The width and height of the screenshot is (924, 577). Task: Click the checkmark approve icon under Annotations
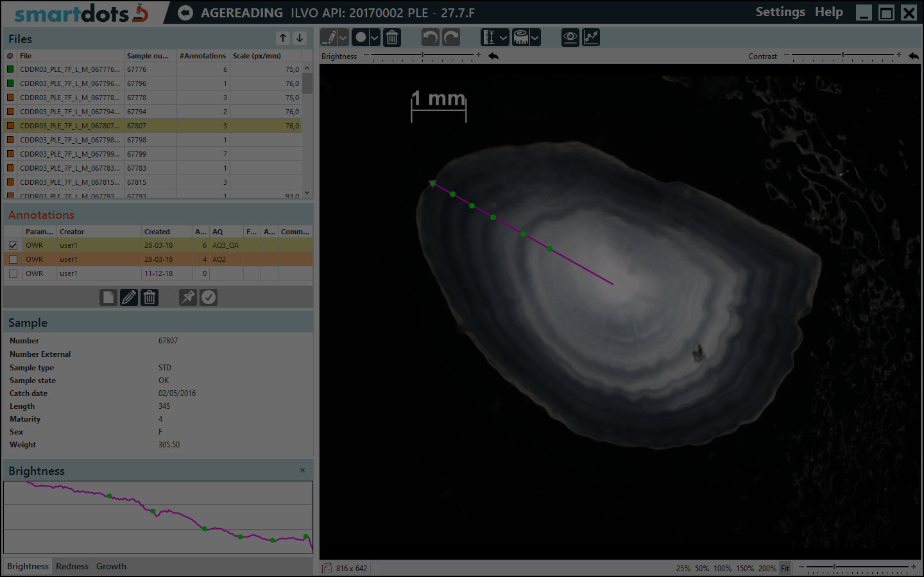point(209,298)
